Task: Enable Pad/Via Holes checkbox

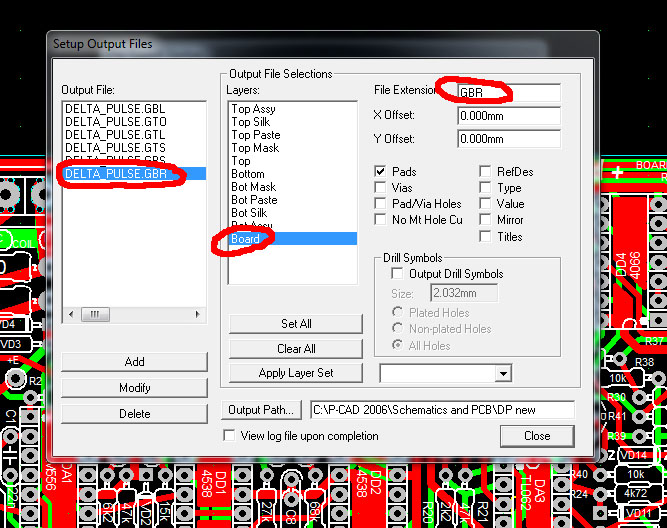Action: click(380, 203)
